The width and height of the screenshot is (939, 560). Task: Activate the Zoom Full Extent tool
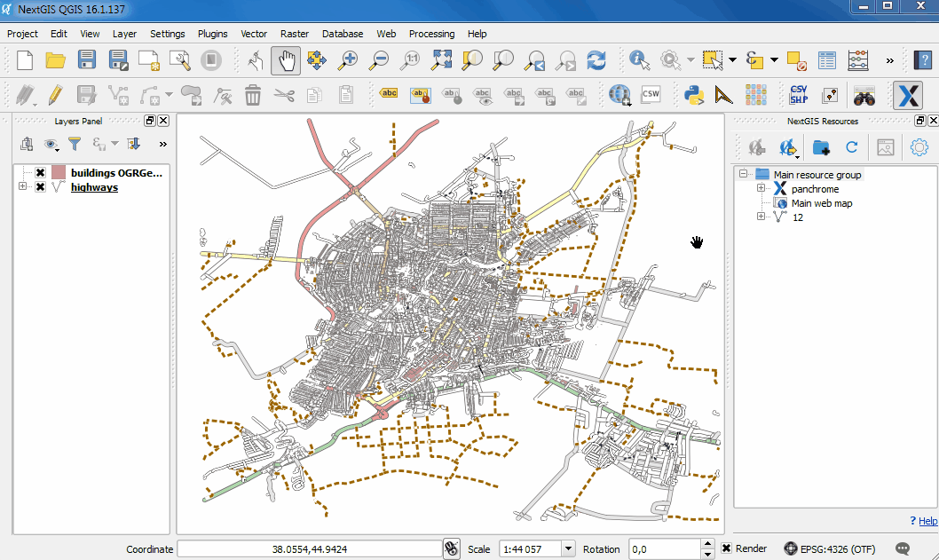[441, 60]
